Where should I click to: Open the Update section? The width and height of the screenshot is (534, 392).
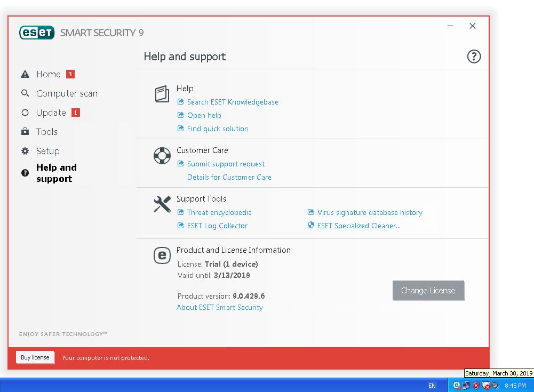point(51,113)
